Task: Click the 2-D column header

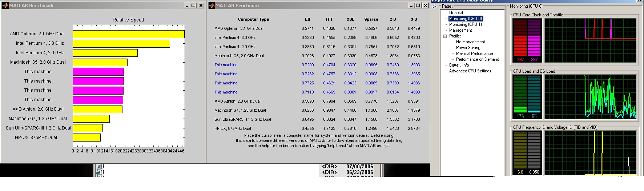Action: click(393, 19)
